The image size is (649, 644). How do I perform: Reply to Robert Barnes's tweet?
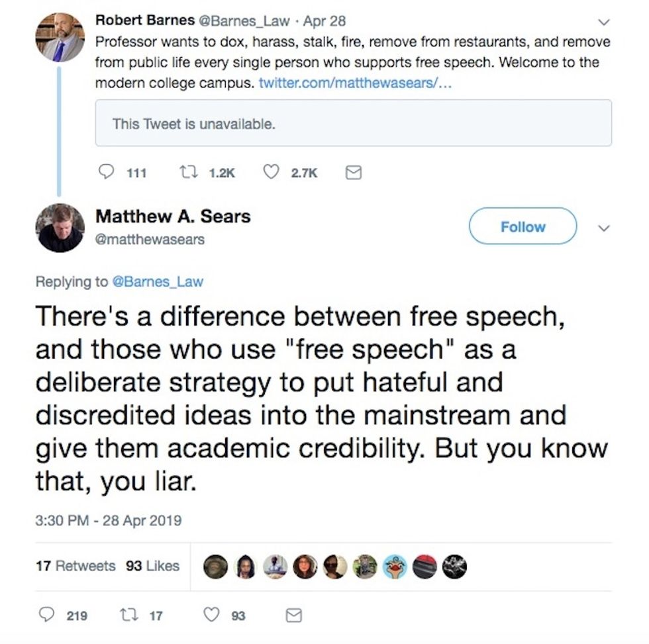[x=107, y=172]
